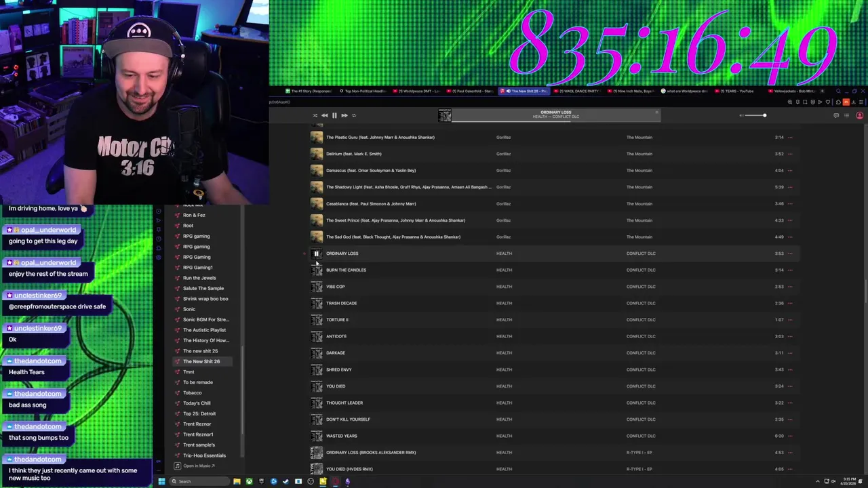This screenshot has width=868, height=488.
Task: Select the track BURN THE CANDLES
Action: pos(346,270)
